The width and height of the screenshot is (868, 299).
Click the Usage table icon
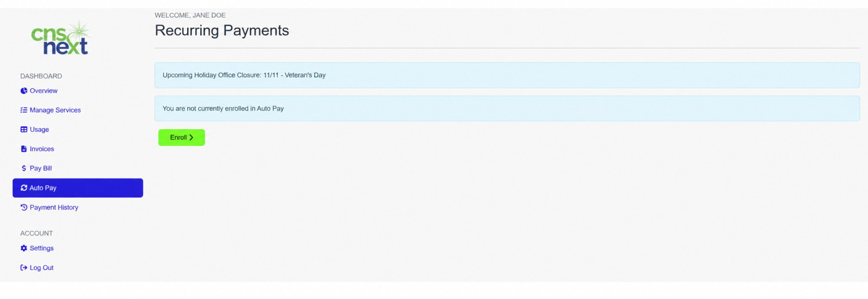click(24, 130)
